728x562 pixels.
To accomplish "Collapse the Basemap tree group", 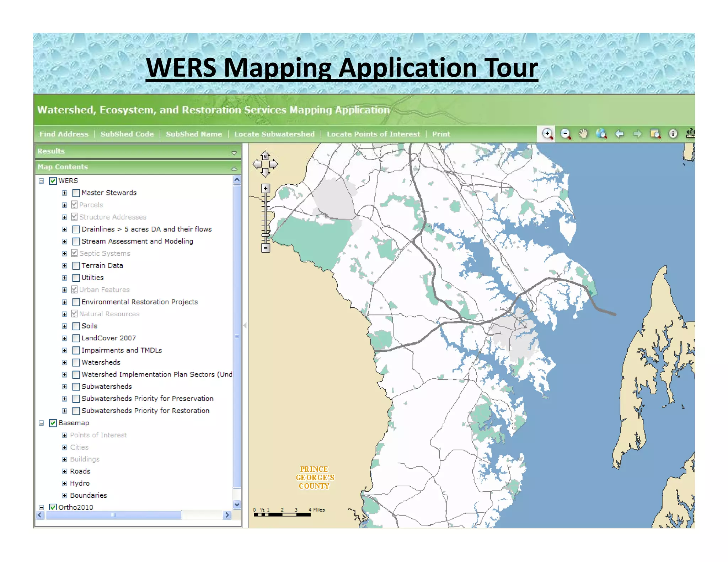I will (x=42, y=423).
